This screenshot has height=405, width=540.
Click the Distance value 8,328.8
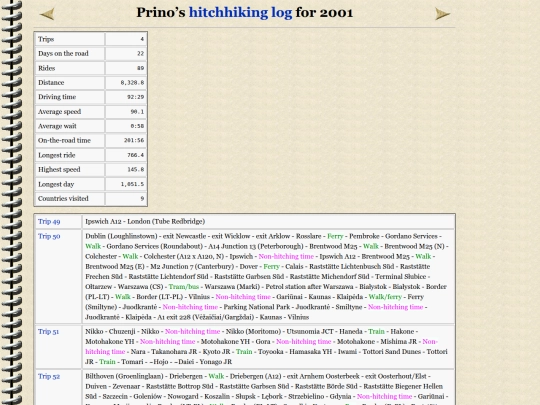[x=132, y=83]
